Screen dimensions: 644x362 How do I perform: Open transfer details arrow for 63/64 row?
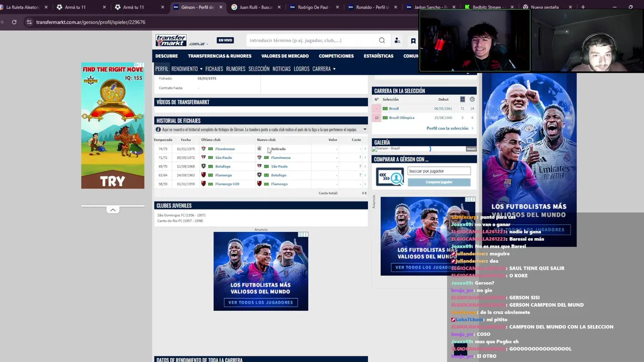click(365, 175)
